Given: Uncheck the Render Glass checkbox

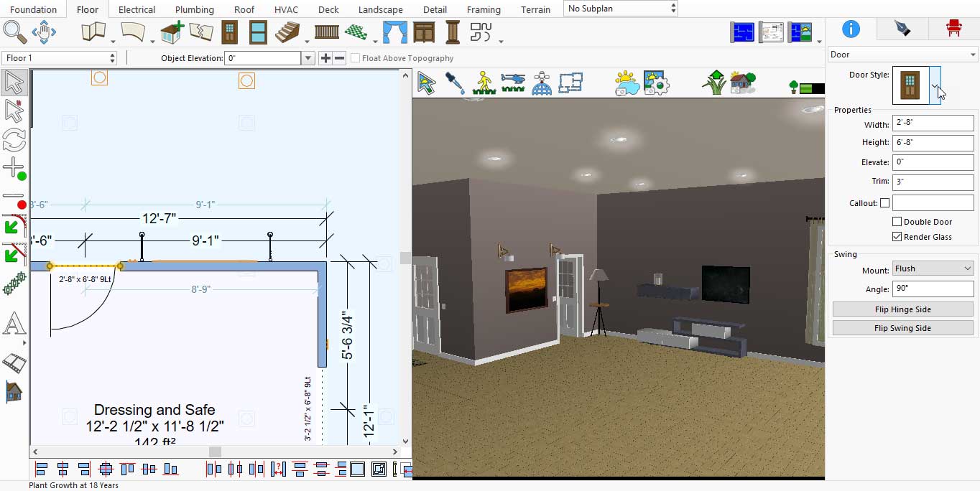Looking at the screenshot, I should pos(897,237).
